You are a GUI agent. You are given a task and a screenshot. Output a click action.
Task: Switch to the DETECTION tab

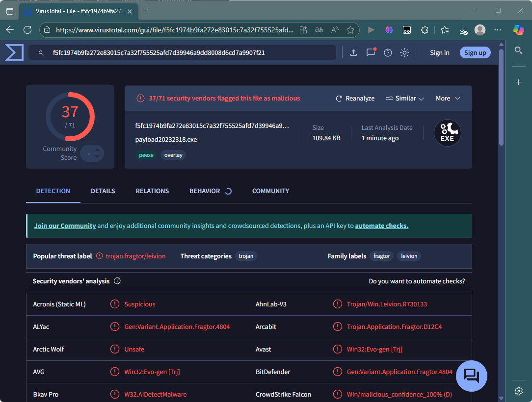point(53,191)
